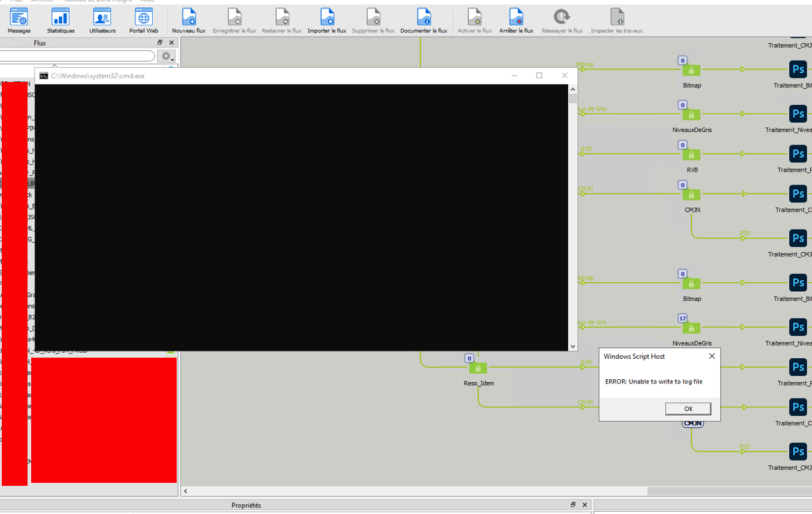This screenshot has height=514, width=812.
Task: Select the NiveauxDeGris folder showing 17 jobs
Action: tap(691, 328)
